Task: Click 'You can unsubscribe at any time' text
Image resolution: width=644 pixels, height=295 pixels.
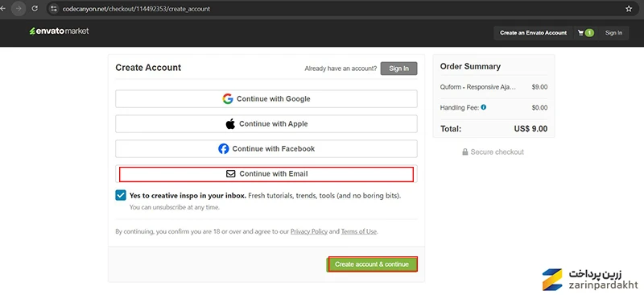Action: [175, 207]
